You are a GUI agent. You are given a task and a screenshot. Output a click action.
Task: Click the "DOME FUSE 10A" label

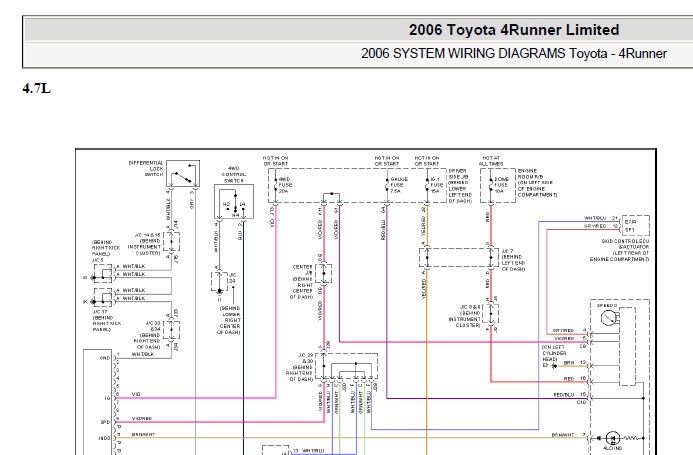point(501,185)
